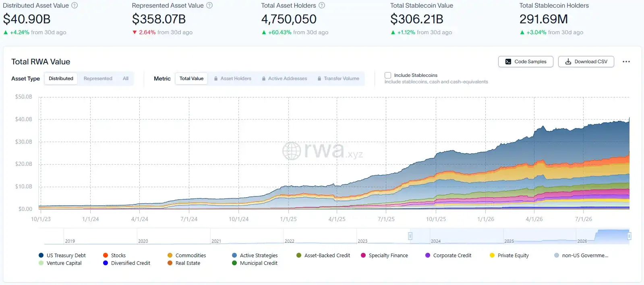
Task: Toggle the US Treasury Debt legend series
Action: pos(62,255)
